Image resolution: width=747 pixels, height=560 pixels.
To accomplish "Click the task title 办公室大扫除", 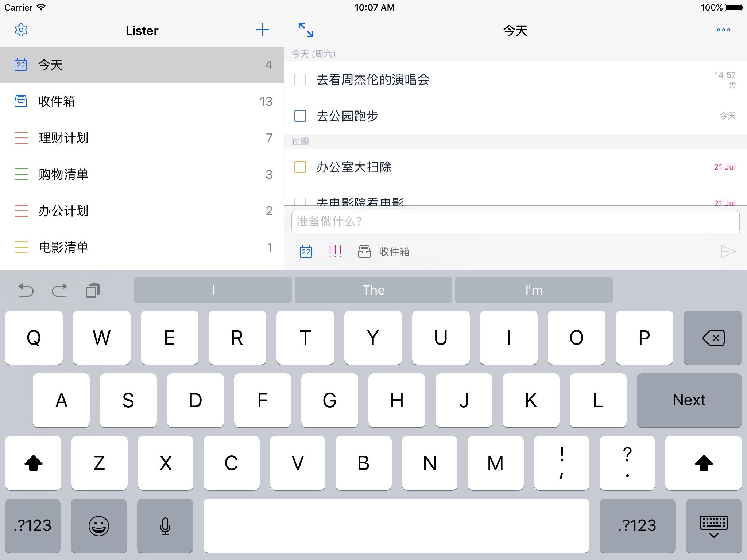I will click(354, 167).
